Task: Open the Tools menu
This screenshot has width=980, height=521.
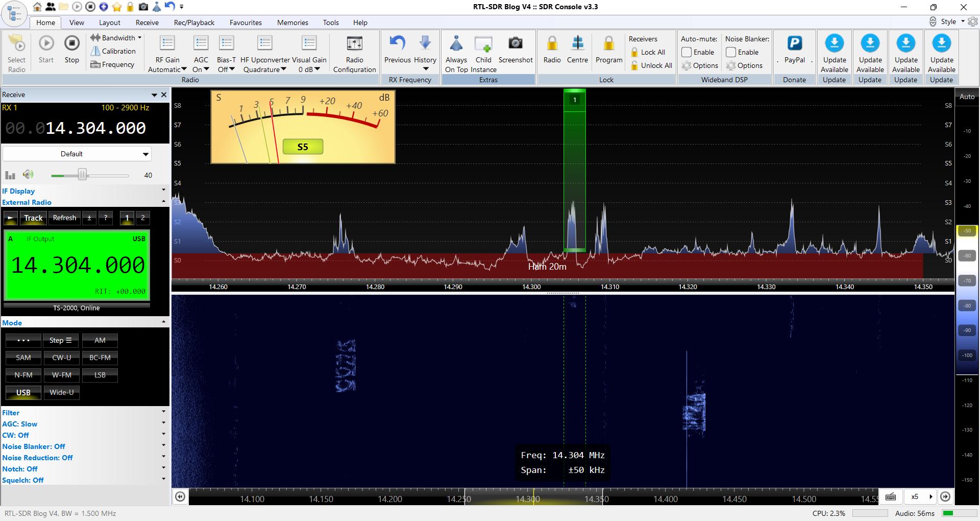Action: [x=331, y=22]
